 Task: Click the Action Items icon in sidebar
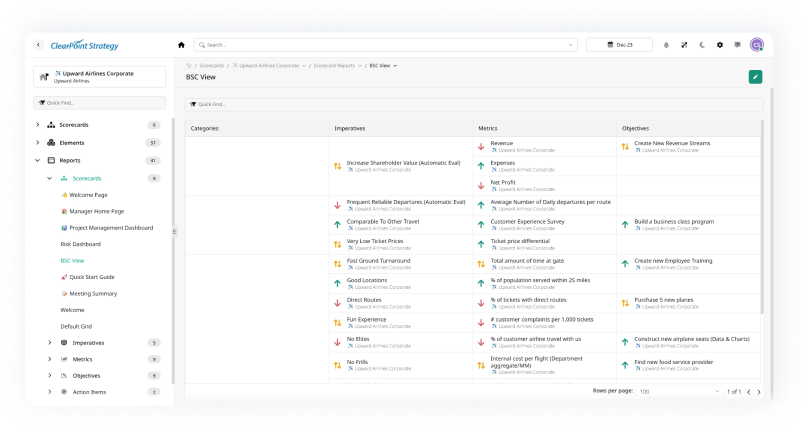pos(64,392)
